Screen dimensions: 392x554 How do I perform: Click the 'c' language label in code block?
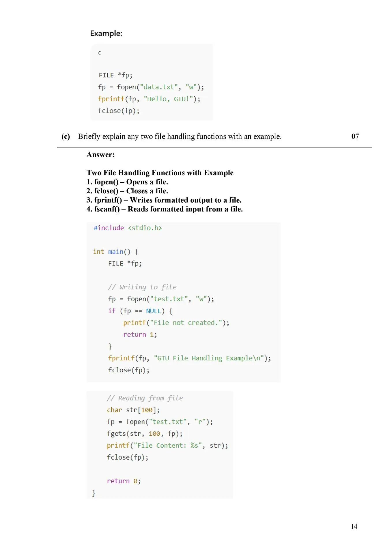pyautogui.click(x=100, y=53)
